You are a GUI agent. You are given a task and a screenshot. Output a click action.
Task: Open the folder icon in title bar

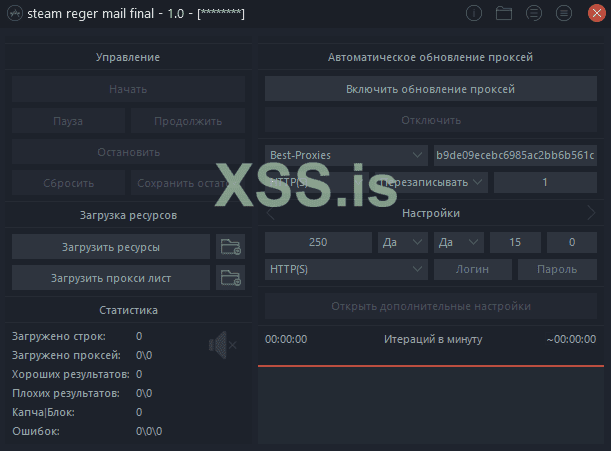coord(504,14)
